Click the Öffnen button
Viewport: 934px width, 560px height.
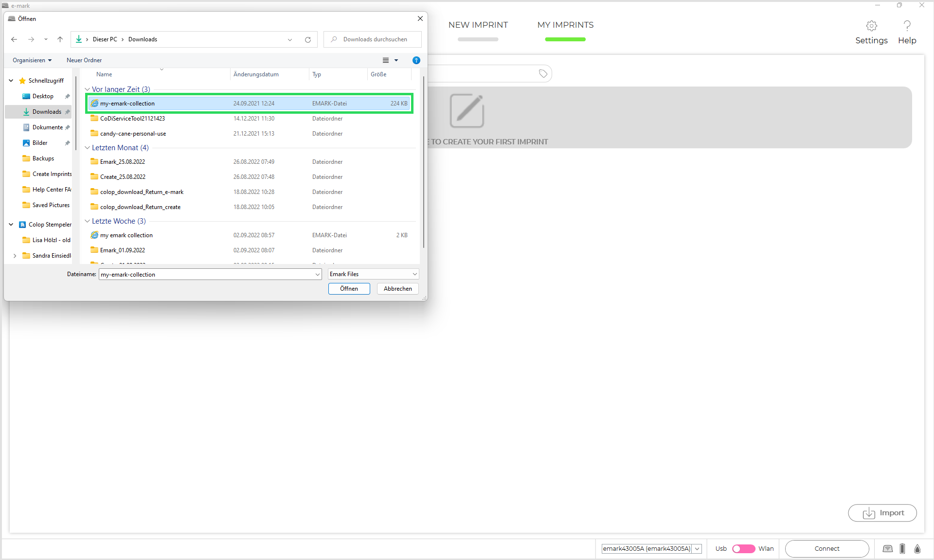click(x=349, y=289)
